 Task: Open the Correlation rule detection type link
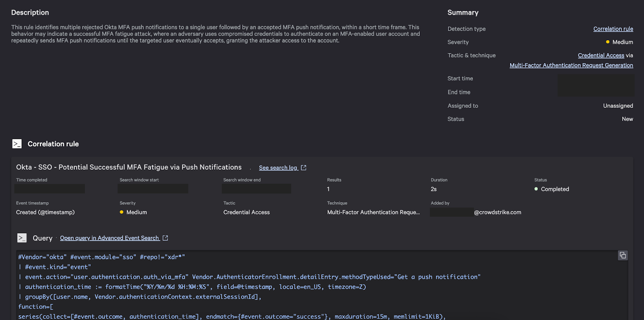pyautogui.click(x=613, y=29)
